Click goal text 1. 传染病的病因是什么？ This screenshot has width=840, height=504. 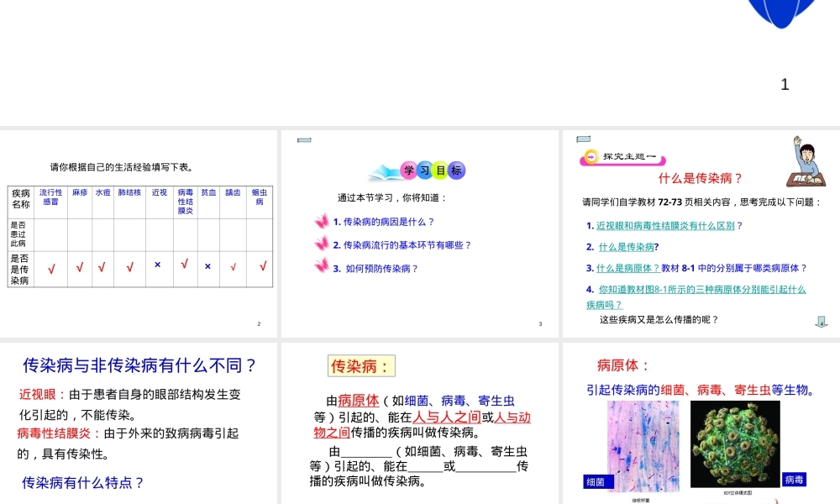[x=383, y=222]
